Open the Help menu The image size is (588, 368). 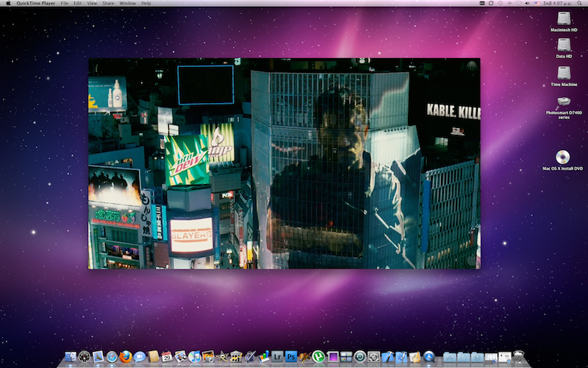pyautogui.click(x=146, y=3)
